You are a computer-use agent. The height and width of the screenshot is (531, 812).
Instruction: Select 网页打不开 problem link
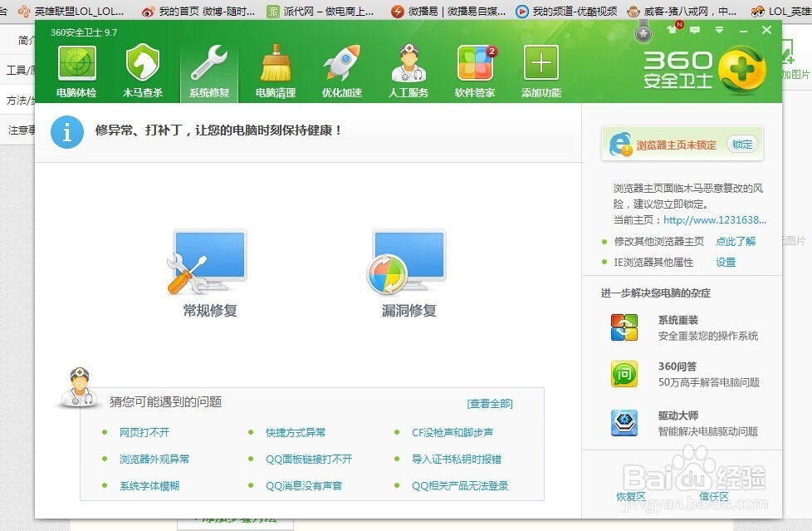click(144, 432)
